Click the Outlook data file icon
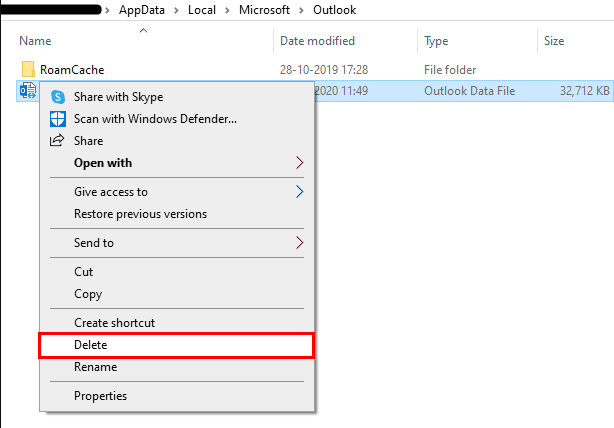Image resolution: width=614 pixels, height=428 pixels. (28, 91)
